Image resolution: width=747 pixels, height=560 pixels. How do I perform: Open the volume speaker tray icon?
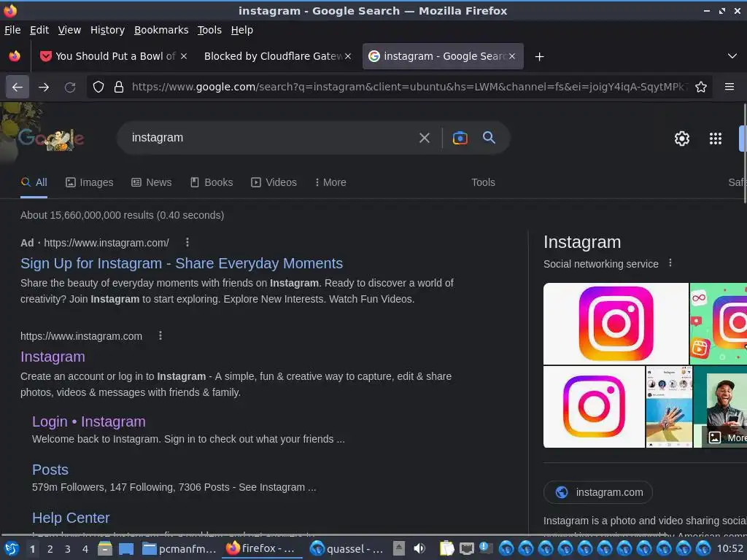click(419, 548)
